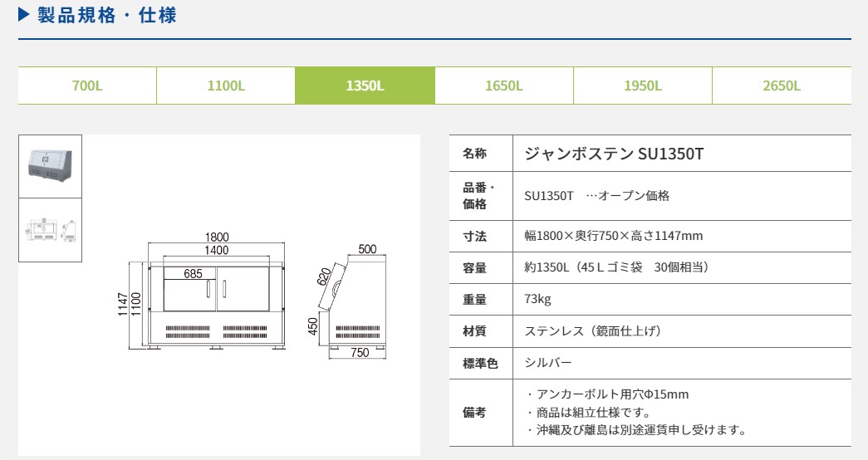
Task: Select the 700L size tab
Action: tap(87, 86)
